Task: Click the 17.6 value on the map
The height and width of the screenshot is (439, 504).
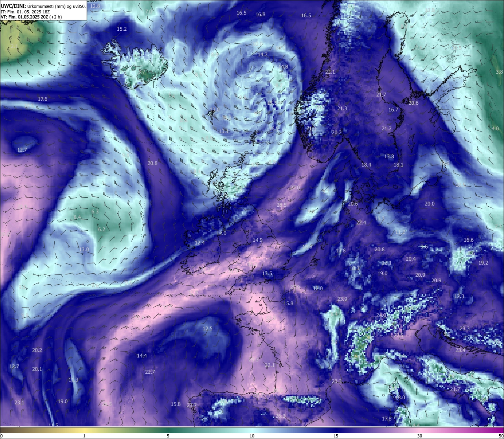Action: (43, 99)
